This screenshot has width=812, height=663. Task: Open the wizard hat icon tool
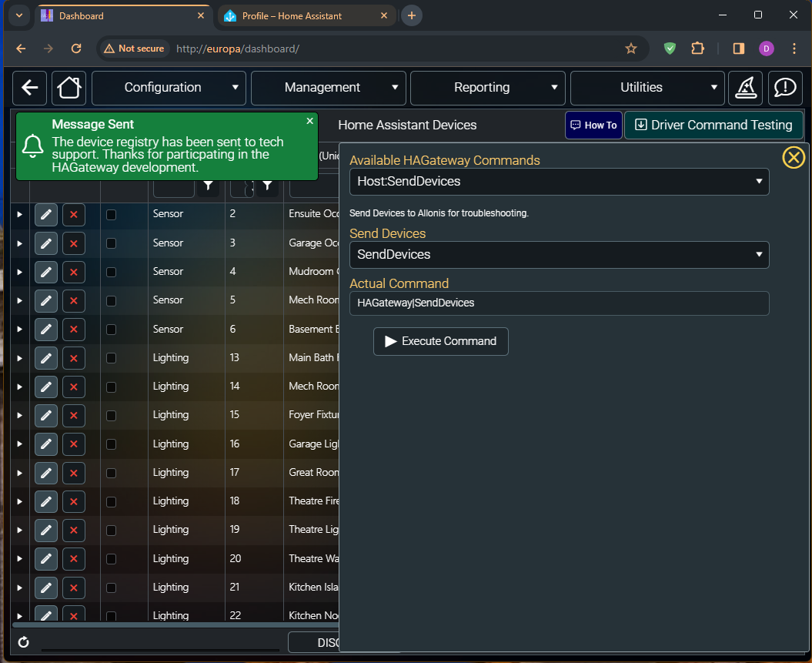tap(745, 88)
